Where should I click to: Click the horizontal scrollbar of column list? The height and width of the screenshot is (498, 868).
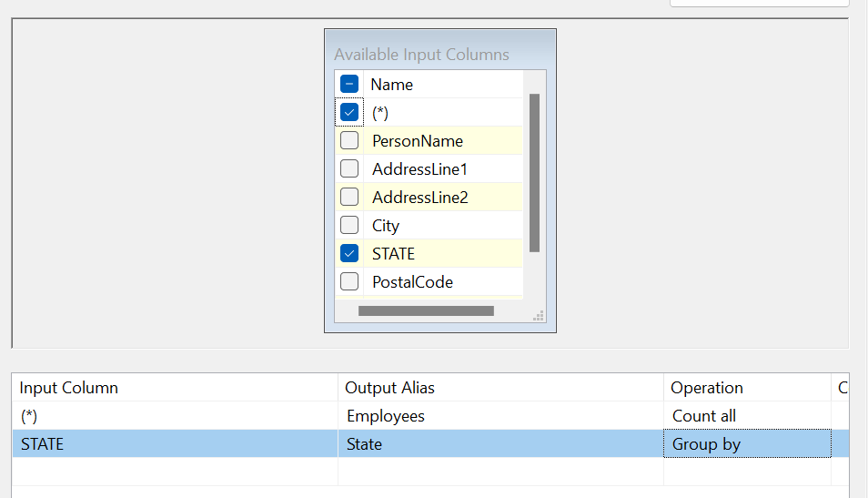(426, 310)
